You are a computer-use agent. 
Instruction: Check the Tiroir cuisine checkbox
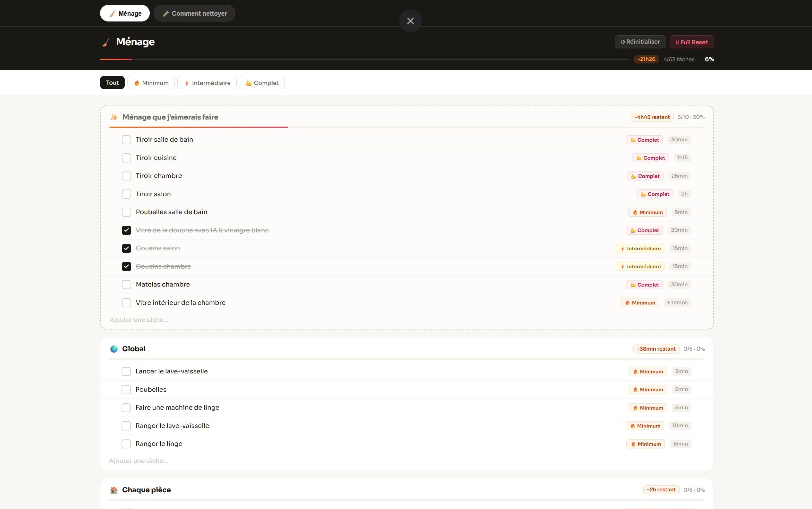click(126, 158)
